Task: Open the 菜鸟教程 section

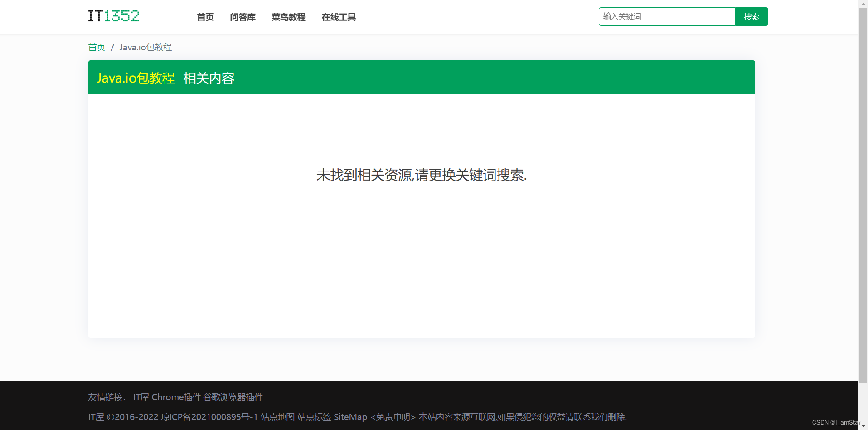Action: [288, 17]
